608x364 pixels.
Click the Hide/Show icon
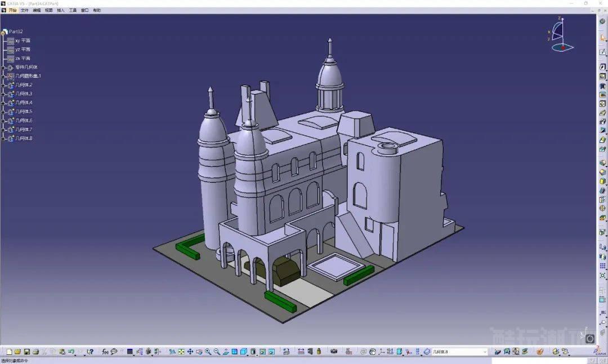coord(262,352)
